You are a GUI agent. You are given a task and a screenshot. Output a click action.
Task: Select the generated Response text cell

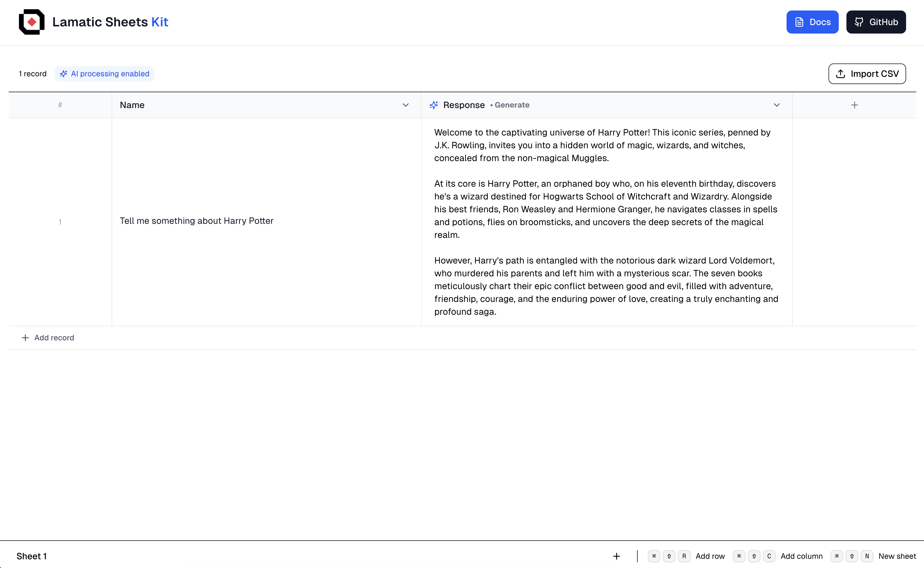pyautogui.click(x=606, y=222)
